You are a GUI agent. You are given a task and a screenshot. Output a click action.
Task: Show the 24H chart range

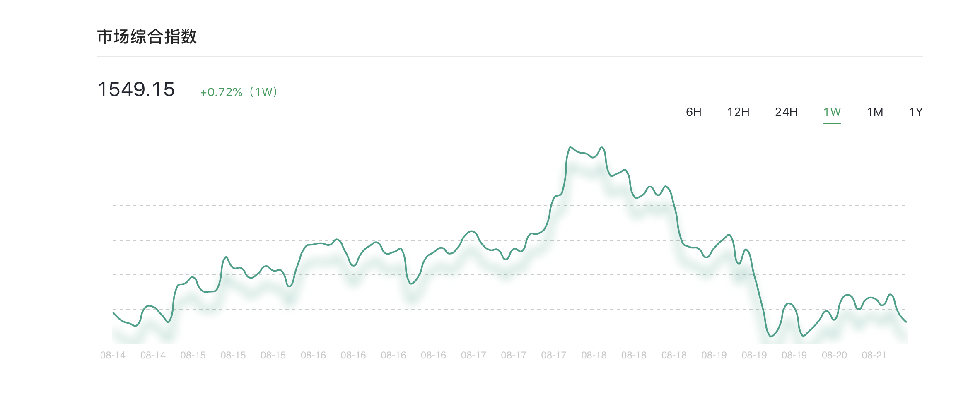tap(786, 112)
